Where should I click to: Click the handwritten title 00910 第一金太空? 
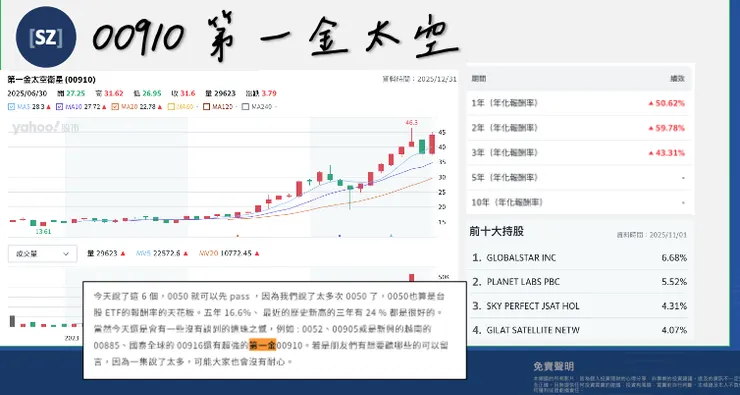(x=276, y=38)
